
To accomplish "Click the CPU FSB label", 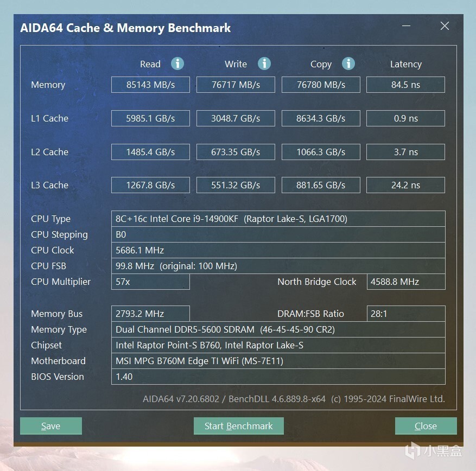I will point(48,266).
